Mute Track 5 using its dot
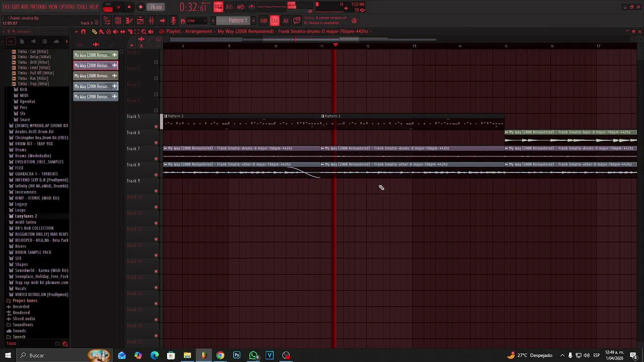Screen dimensions: 644x362 pos(156,127)
